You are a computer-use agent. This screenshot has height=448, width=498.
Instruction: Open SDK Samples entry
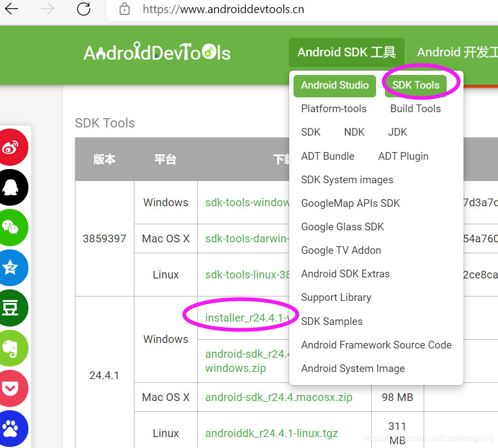(x=332, y=322)
